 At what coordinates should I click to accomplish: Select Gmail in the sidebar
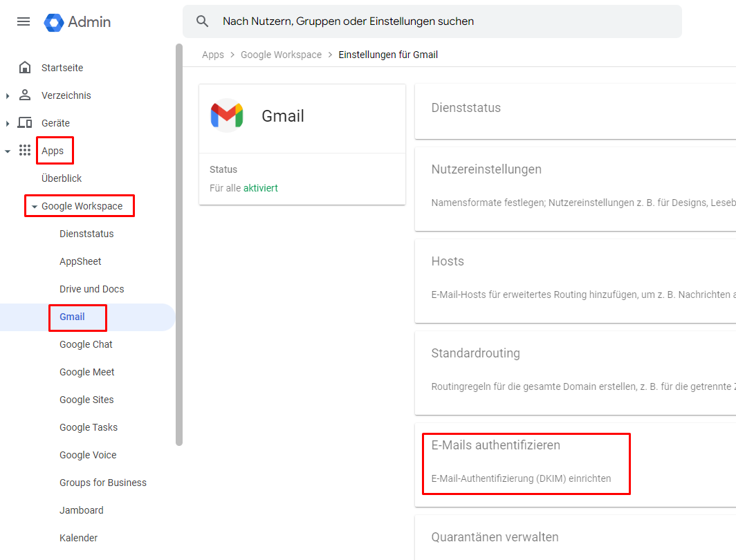coord(72,317)
